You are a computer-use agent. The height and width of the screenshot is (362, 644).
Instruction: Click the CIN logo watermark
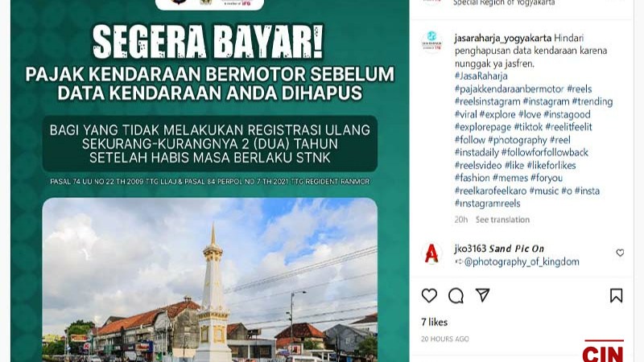[603, 352]
